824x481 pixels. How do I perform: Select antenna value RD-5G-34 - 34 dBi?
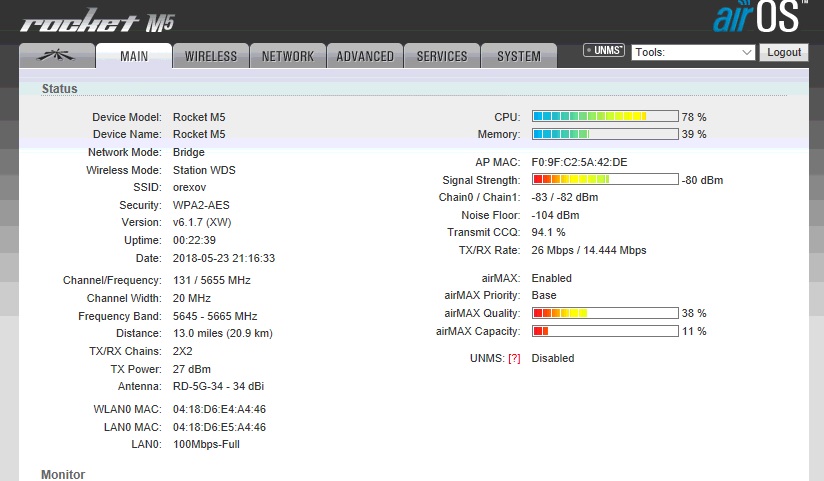[218, 386]
